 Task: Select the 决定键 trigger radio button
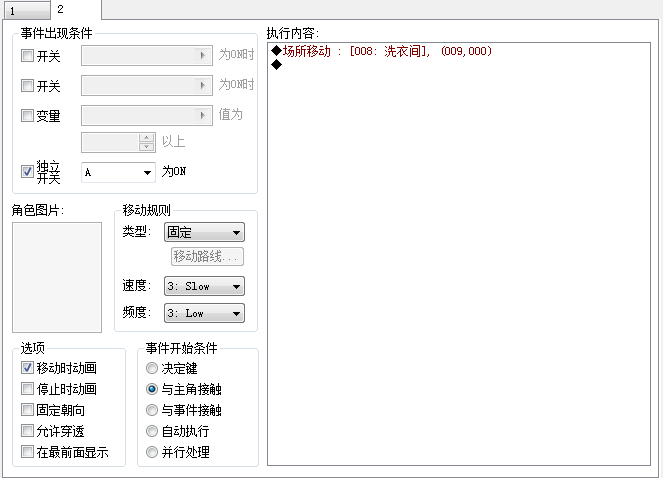point(152,368)
